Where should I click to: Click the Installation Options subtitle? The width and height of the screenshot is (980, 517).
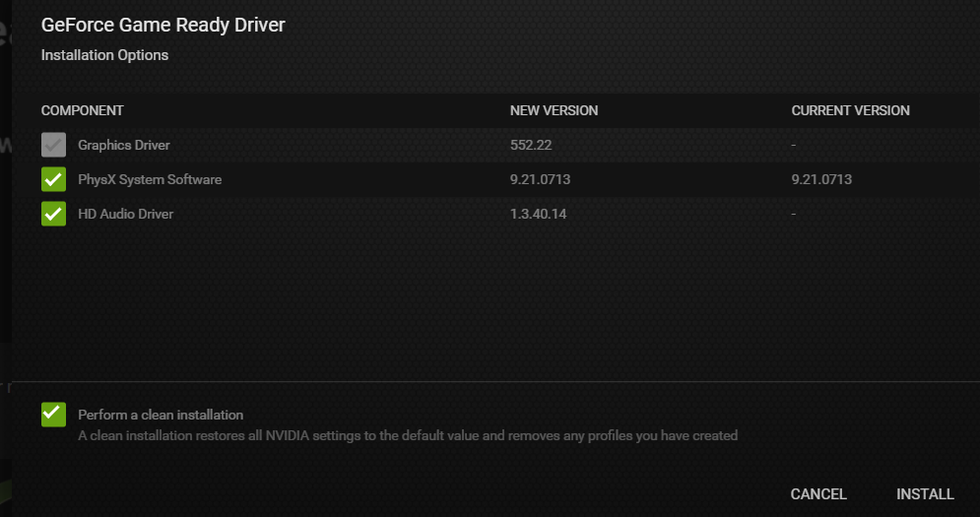[105, 55]
